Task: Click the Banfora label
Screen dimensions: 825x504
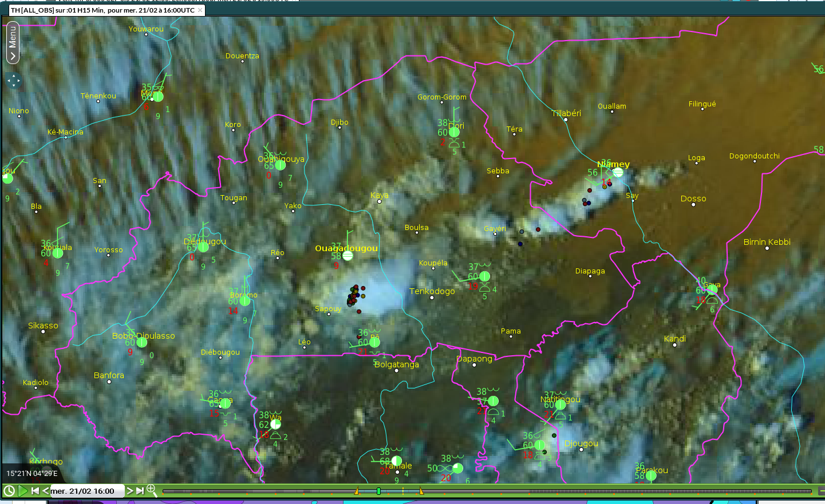Action: 109,375
